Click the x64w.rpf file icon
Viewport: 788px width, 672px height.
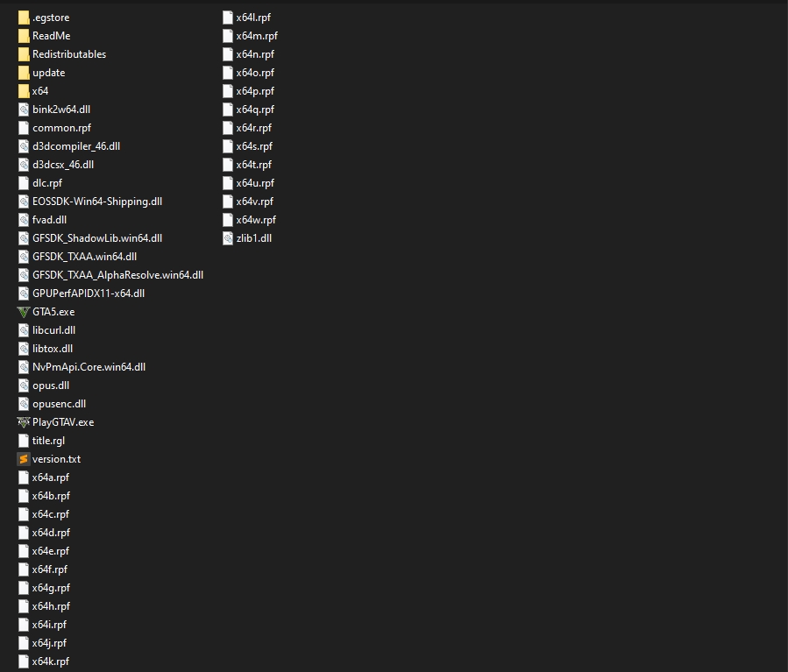coord(228,220)
